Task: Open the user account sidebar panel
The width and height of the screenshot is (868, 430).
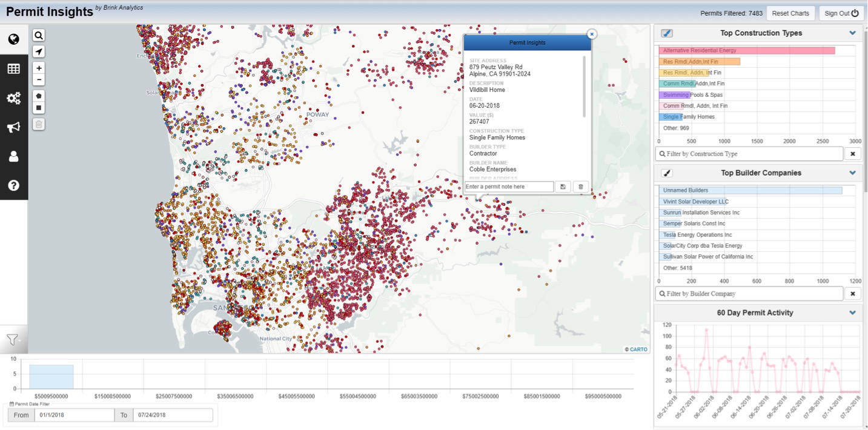Action: [x=13, y=156]
